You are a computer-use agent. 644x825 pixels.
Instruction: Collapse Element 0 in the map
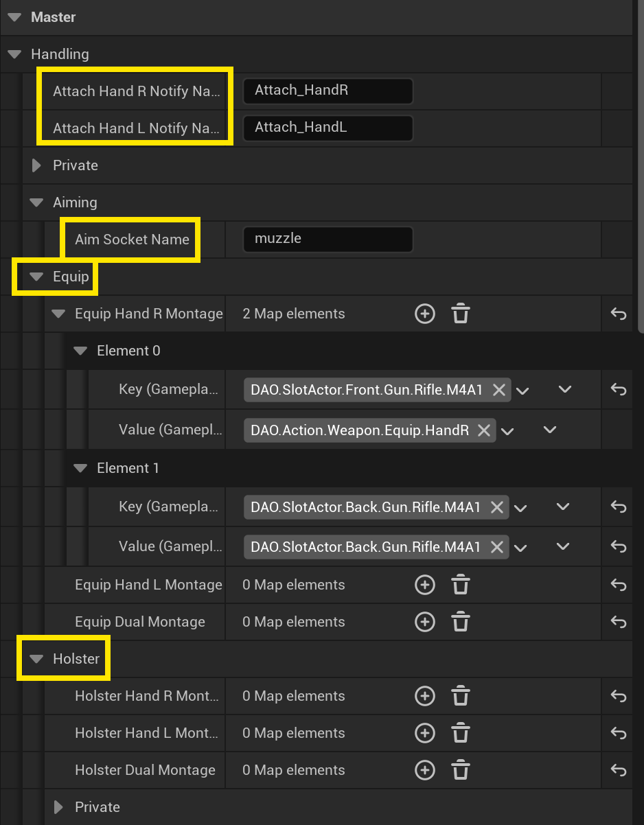[x=80, y=351]
